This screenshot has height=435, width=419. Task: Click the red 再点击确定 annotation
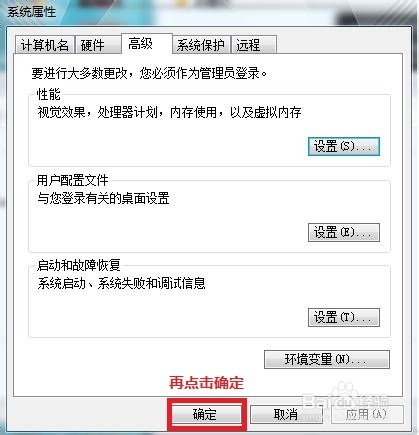(x=206, y=383)
